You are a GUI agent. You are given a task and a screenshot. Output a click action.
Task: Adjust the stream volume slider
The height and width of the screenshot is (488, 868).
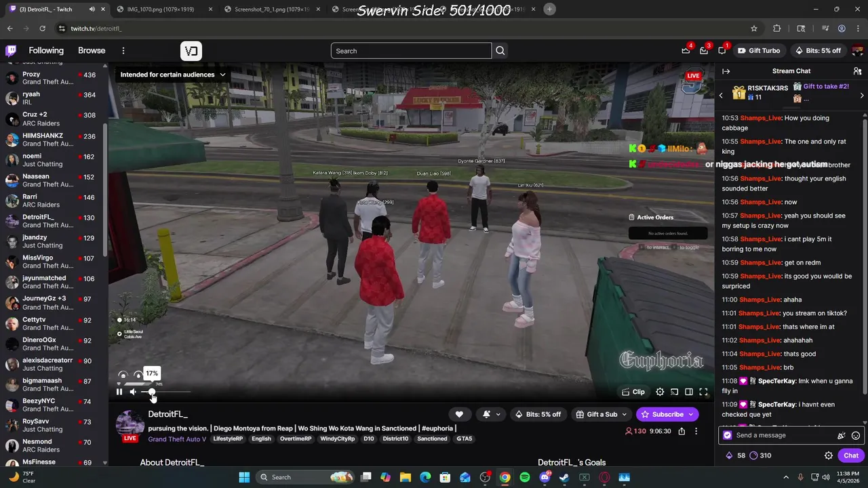click(x=166, y=392)
